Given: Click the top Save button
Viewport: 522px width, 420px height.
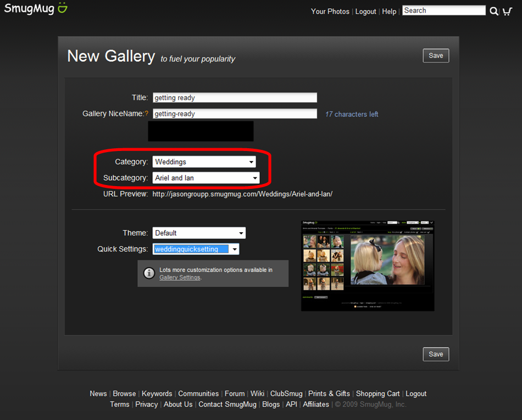Looking at the screenshot, I should tap(436, 55).
